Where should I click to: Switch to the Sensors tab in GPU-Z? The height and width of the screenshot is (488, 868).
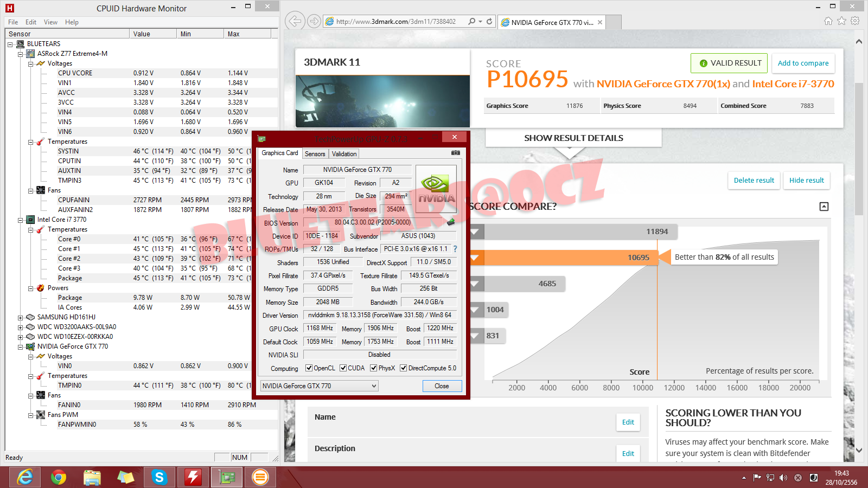coord(315,154)
